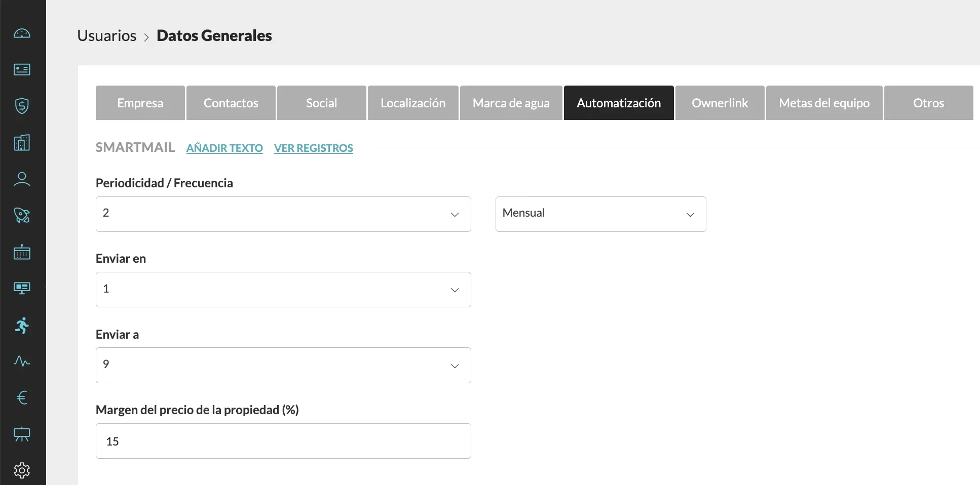Go to the Localización tab
The width and height of the screenshot is (980, 485).
click(413, 103)
